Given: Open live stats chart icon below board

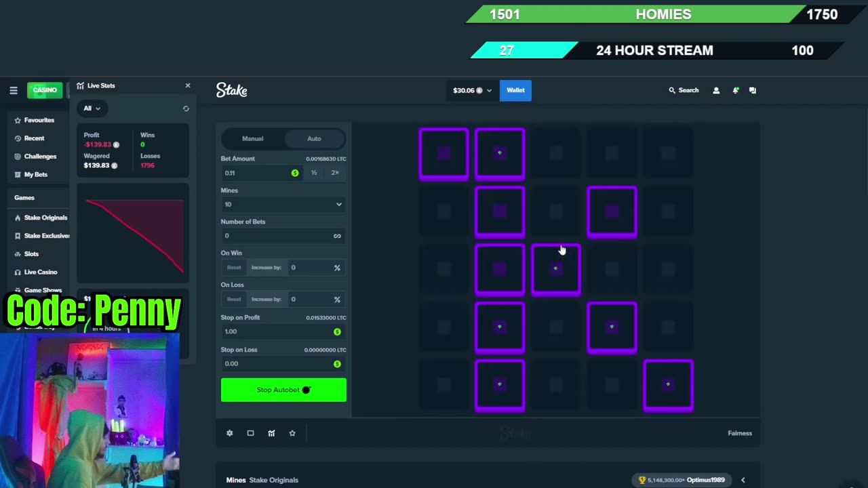Looking at the screenshot, I should [271, 433].
